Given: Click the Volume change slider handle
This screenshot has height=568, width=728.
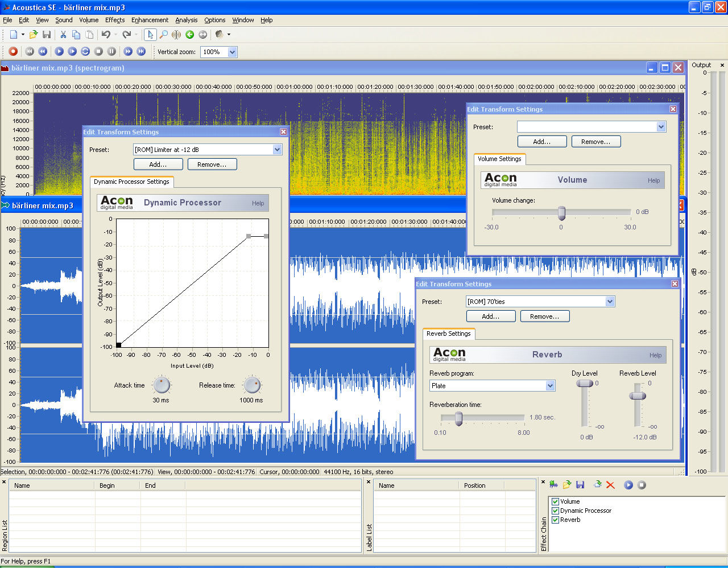Looking at the screenshot, I should [x=561, y=213].
